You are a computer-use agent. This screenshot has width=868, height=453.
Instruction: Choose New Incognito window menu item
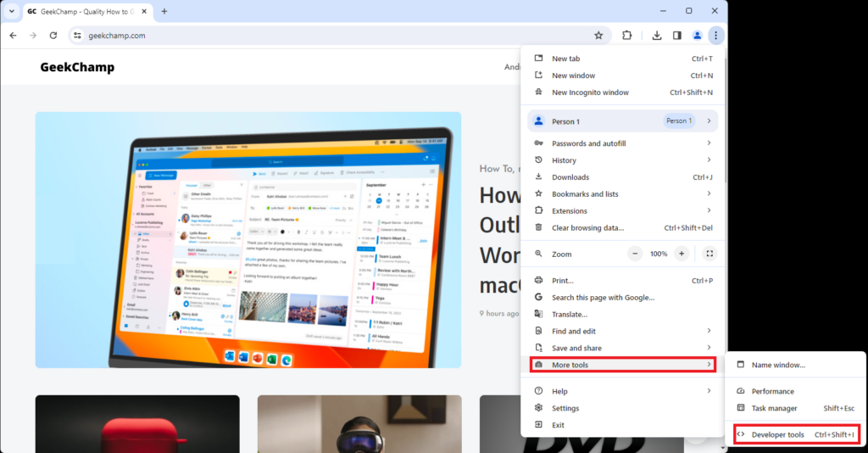(590, 92)
